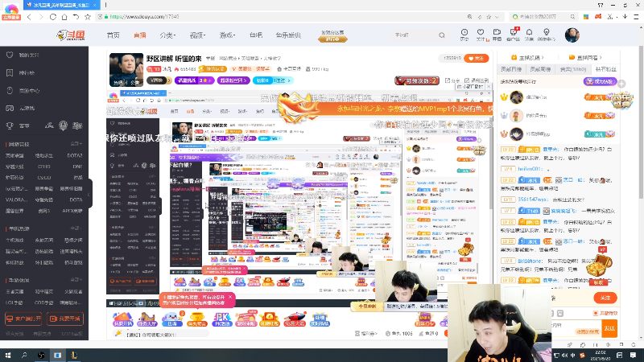Click the 开播 camera icon
Viewport: 644px width, 362px height.
497,35
